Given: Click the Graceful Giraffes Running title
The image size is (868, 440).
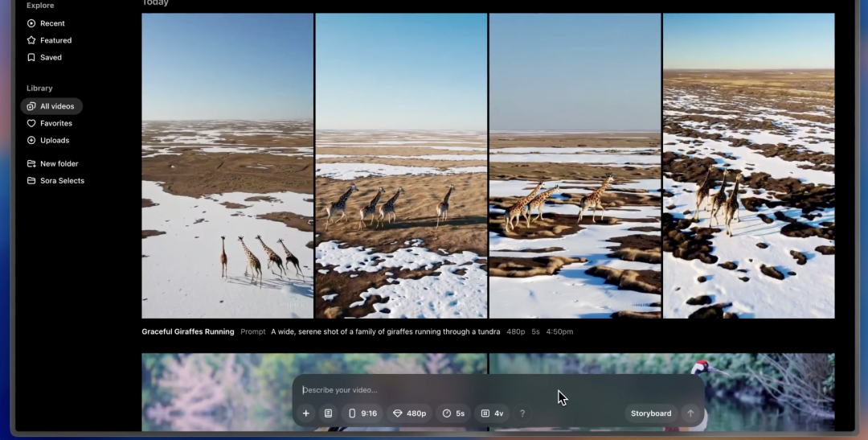Looking at the screenshot, I should (x=187, y=332).
